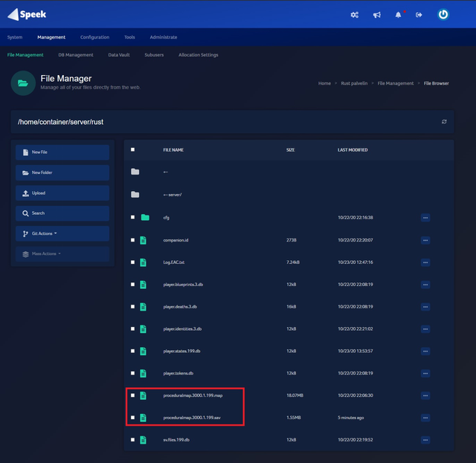Open actions menu for player.states.199.db row
This screenshot has height=463, width=476.
click(425, 351)
